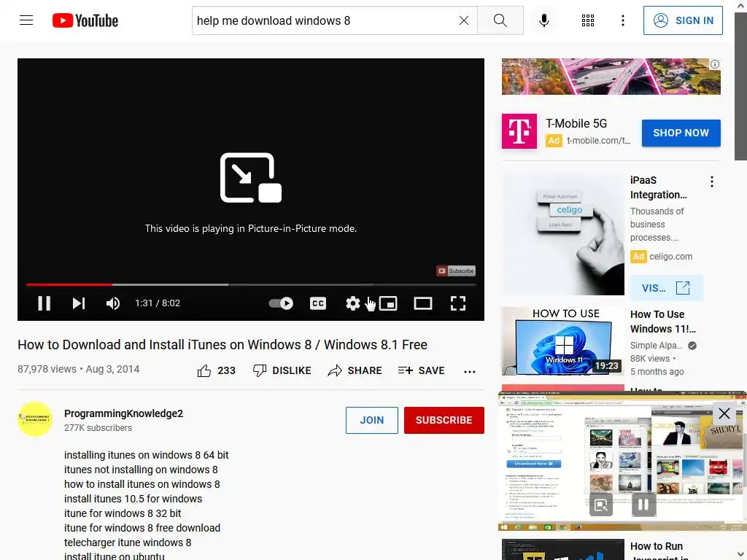The height and width of the screenshot is (560, 747).
Task: Open more actions ellipsis under video
Action: tap(470, 371)
